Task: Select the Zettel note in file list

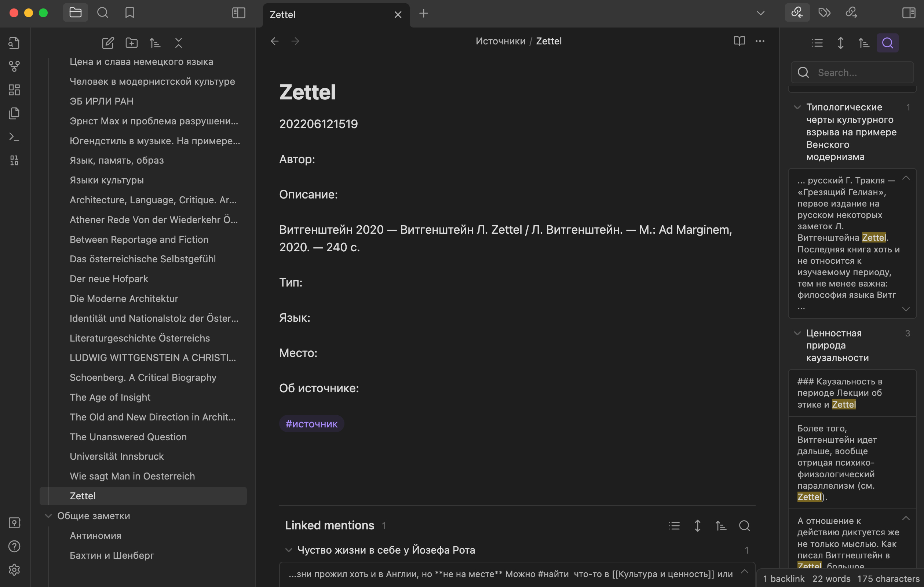Action: pyautogui.click(x=143, y=496)
